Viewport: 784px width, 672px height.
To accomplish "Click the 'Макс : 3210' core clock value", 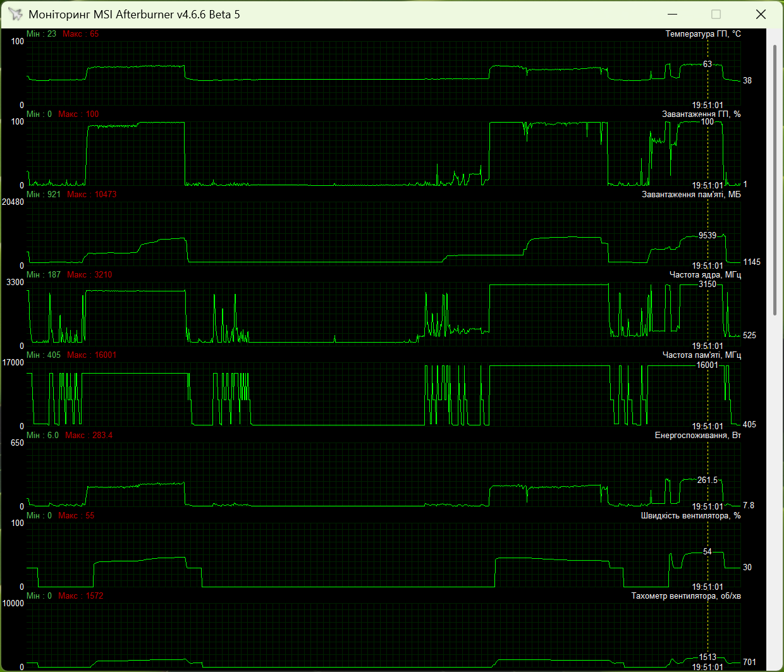I will point(90,275).
